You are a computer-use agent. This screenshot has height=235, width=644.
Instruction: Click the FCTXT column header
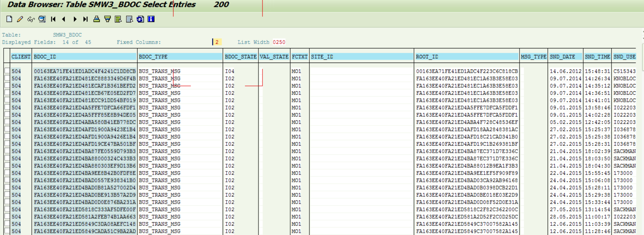click(300, 57)
